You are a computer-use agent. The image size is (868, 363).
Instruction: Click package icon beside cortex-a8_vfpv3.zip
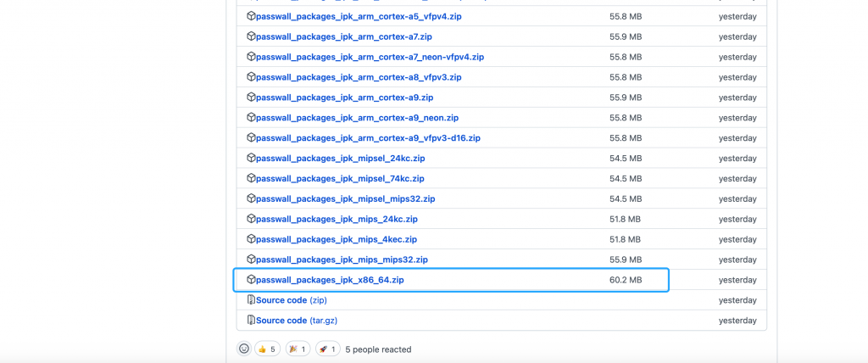251,77
